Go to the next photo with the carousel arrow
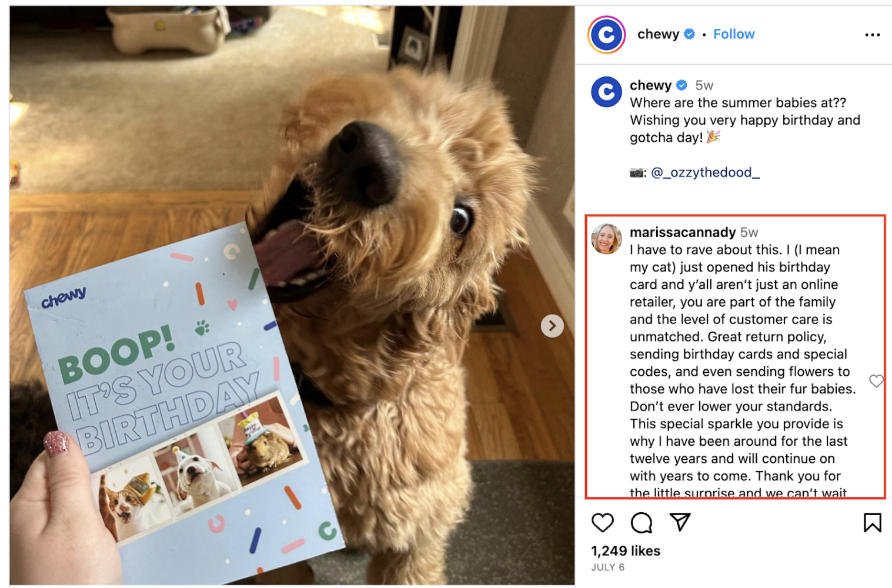Screen dimensions: 892x588 pyautogui.click(x=552, y=326)
